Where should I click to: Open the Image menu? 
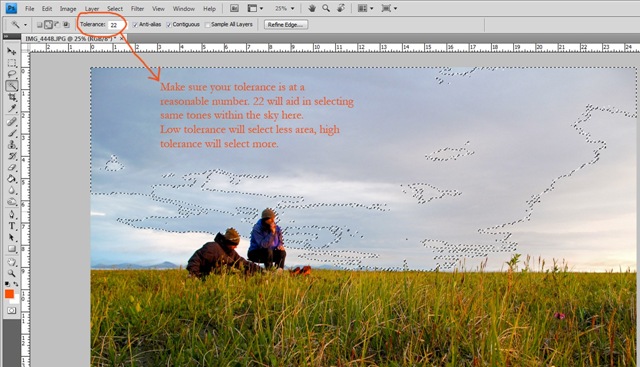click(68, 9)
